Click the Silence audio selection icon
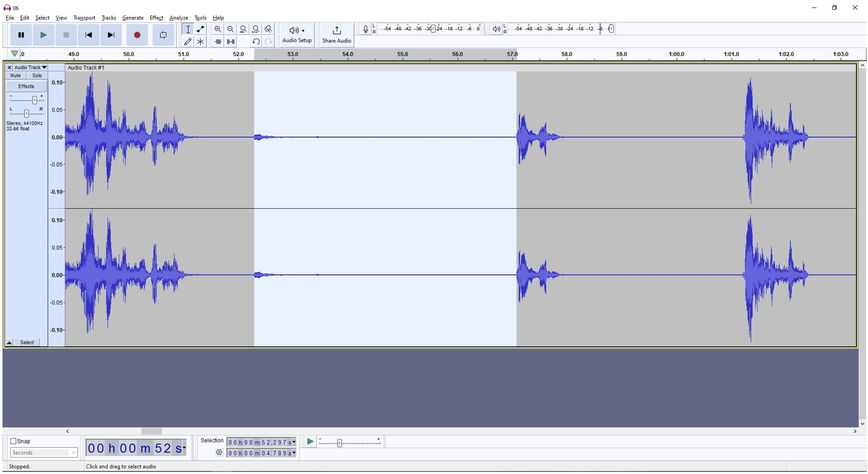The width and height of the screenshot is (868, 474). 231,42
